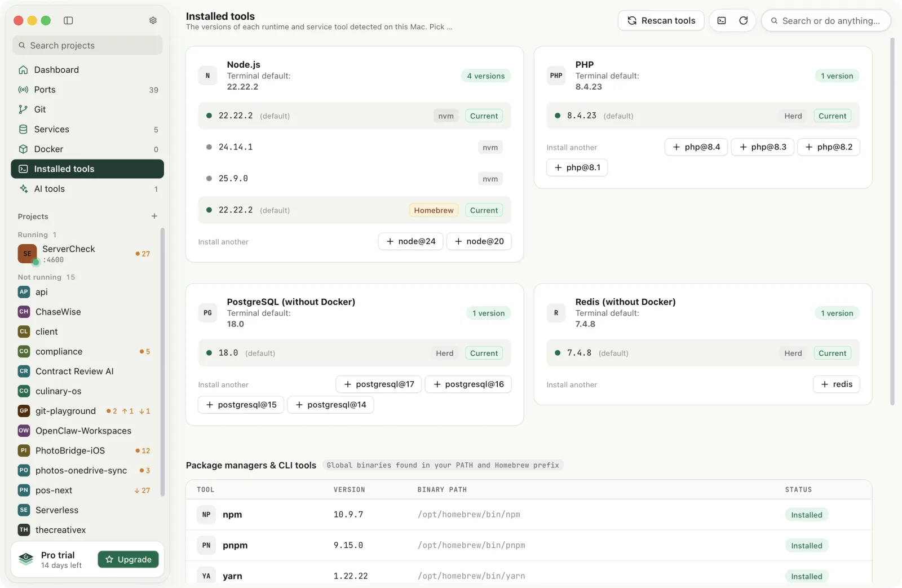Click the PostgreSQL PG badge icon

207,313
